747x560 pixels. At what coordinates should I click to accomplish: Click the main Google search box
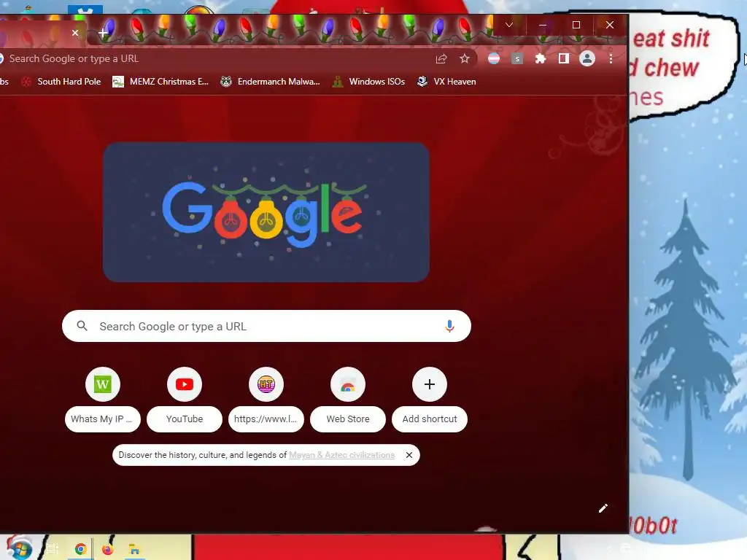pyautogui.click(x=266, y=326)
